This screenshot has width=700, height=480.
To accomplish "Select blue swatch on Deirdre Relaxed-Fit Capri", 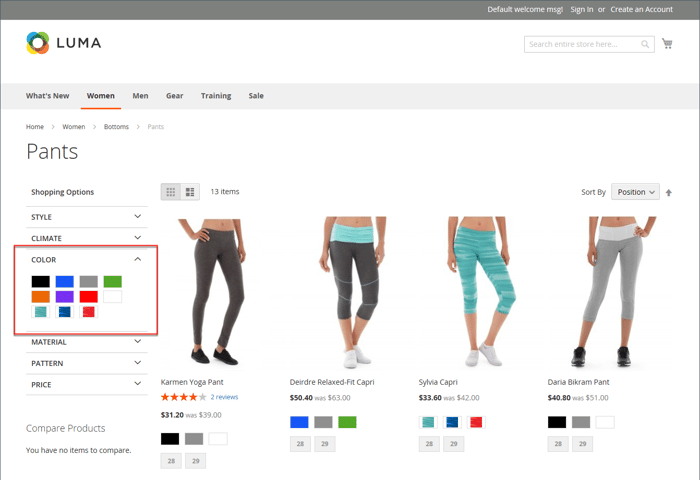I will click(x=299, y=422).
